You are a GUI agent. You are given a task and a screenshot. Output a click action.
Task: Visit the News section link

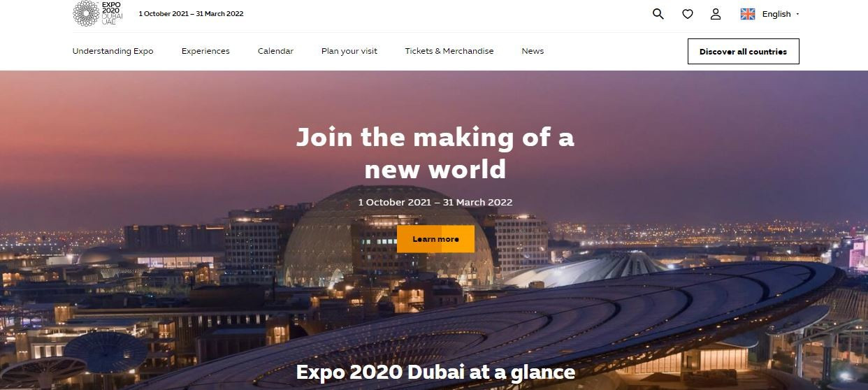pyautogui.click(x=532, y=51)
